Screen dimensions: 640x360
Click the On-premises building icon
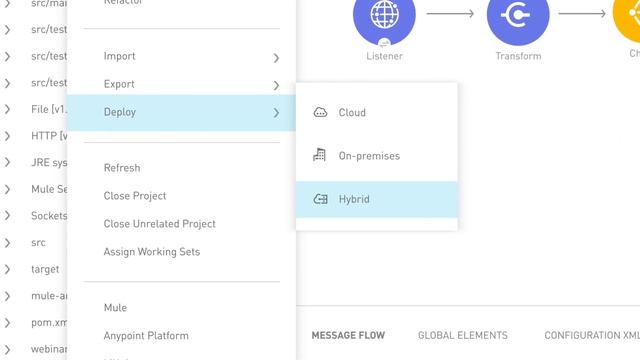[x=320, y=155]
